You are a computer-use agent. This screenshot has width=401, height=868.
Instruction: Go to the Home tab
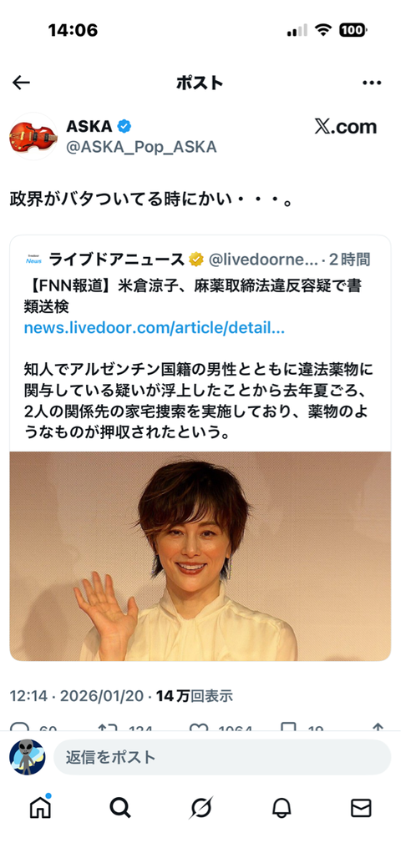[x=40, y=808]
